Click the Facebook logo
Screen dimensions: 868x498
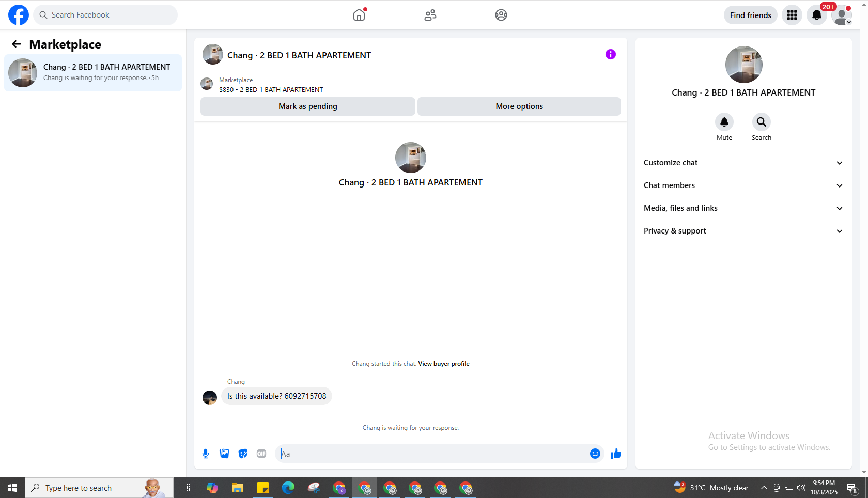[x=19, y=15]
